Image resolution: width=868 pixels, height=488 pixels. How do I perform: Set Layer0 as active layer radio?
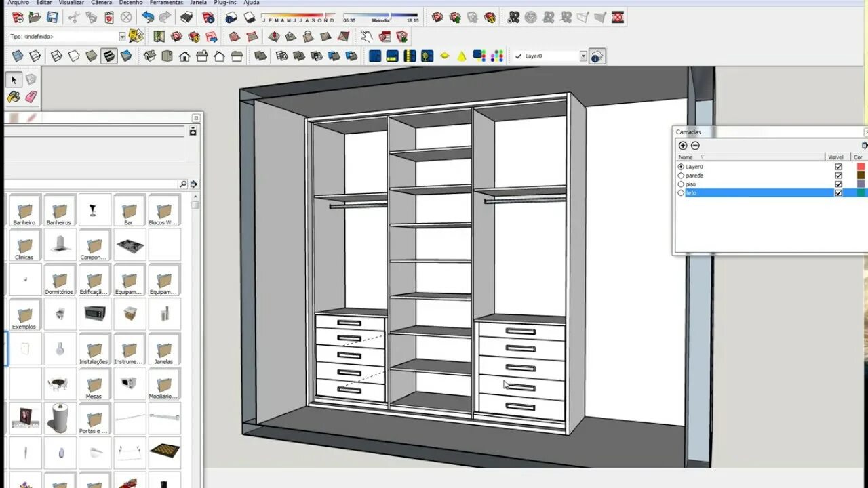[681, 167]
